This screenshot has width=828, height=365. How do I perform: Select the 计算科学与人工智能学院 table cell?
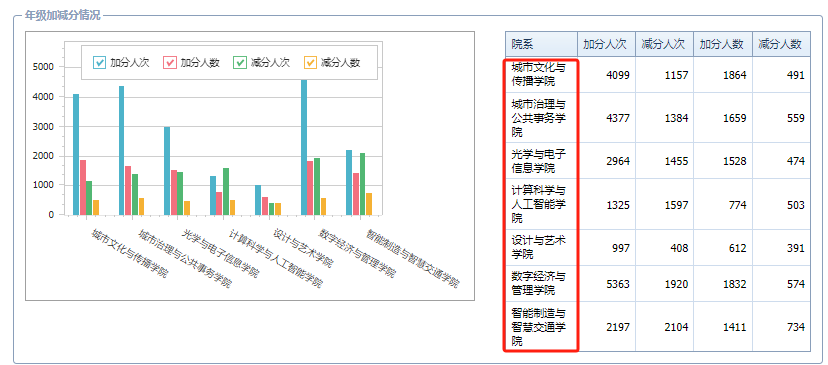[541, 204]
